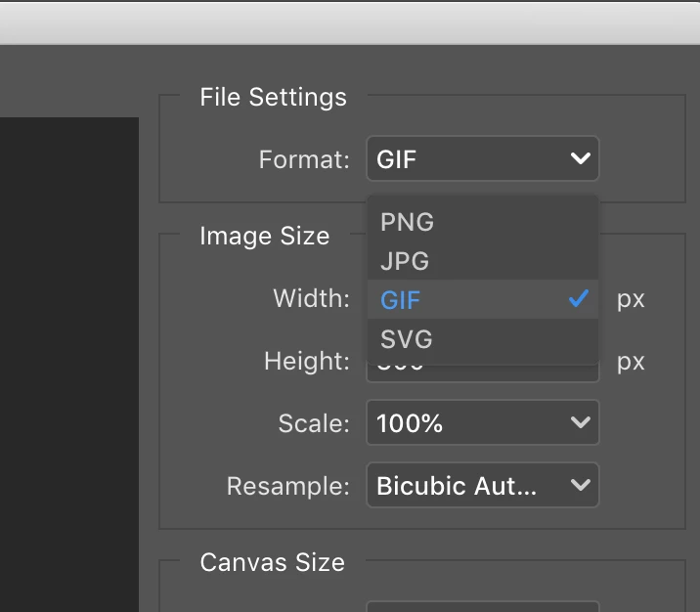
Task: Click the Canvas Size section heading
Action: (272, 562)
